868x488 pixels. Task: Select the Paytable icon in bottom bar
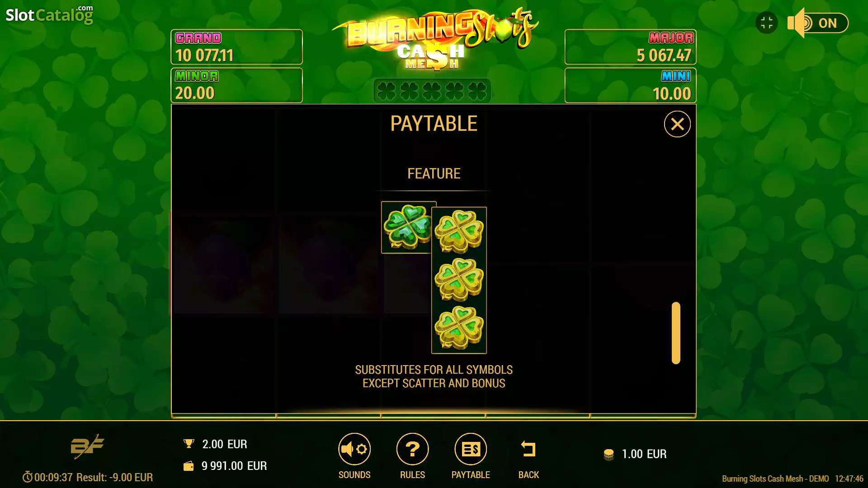[x=471, y=449]
